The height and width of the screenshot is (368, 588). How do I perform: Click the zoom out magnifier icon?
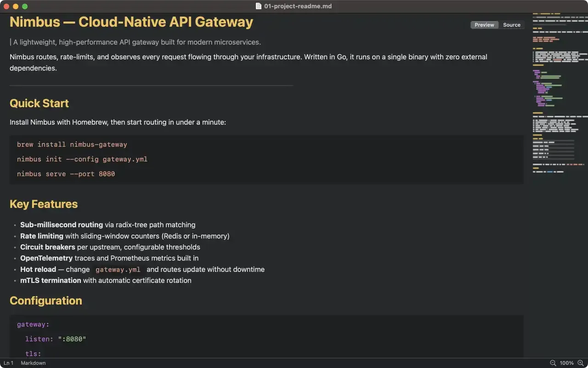553,363
